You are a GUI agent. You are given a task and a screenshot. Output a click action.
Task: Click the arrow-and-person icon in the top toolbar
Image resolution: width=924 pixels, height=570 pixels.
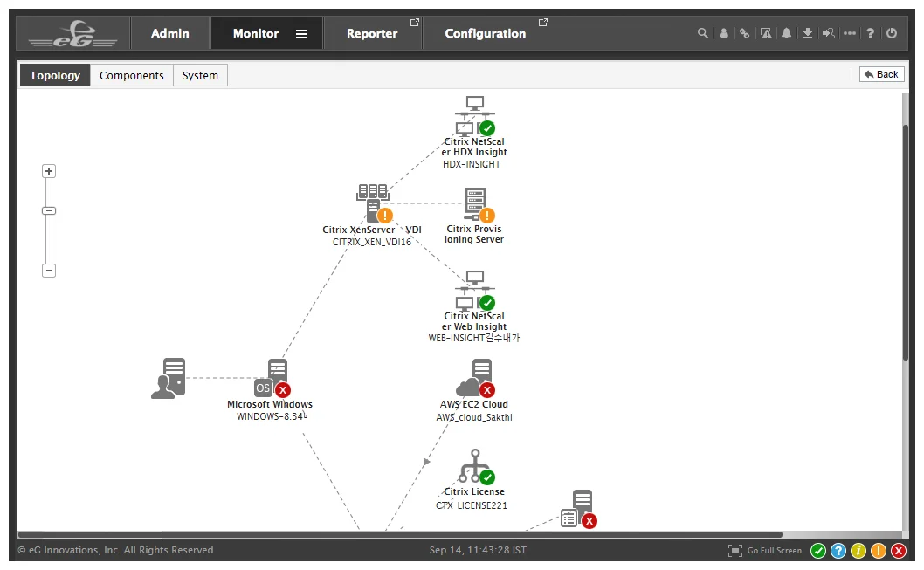click(829, 33)
